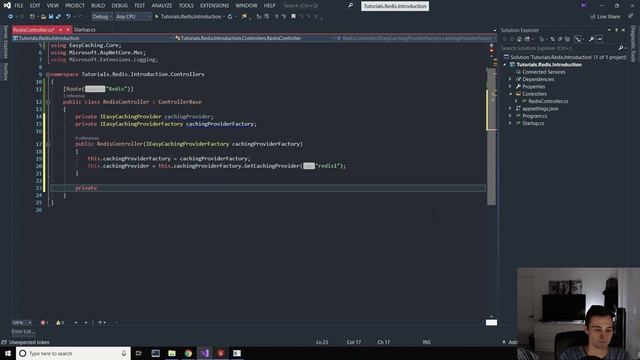The width and height of the screenshot is (640, 360).
Task: Collapse the constructor outline toggle
Action: 48,144
